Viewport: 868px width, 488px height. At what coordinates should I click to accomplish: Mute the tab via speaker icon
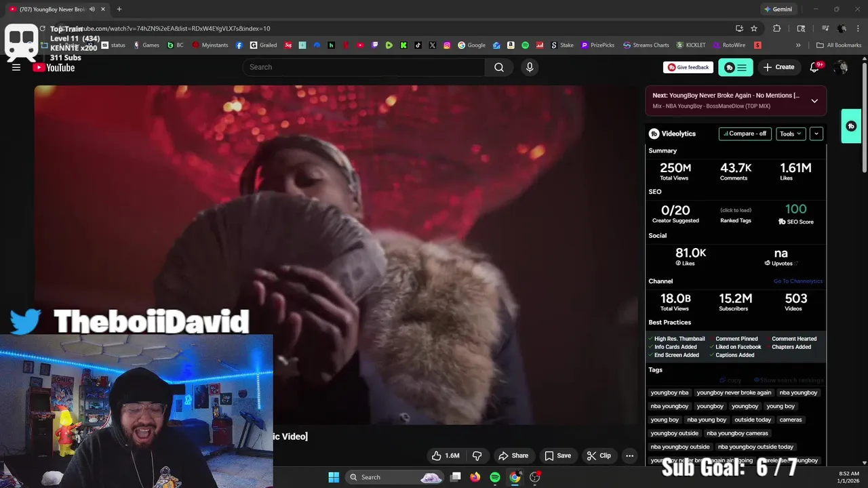tap(92, 9)
